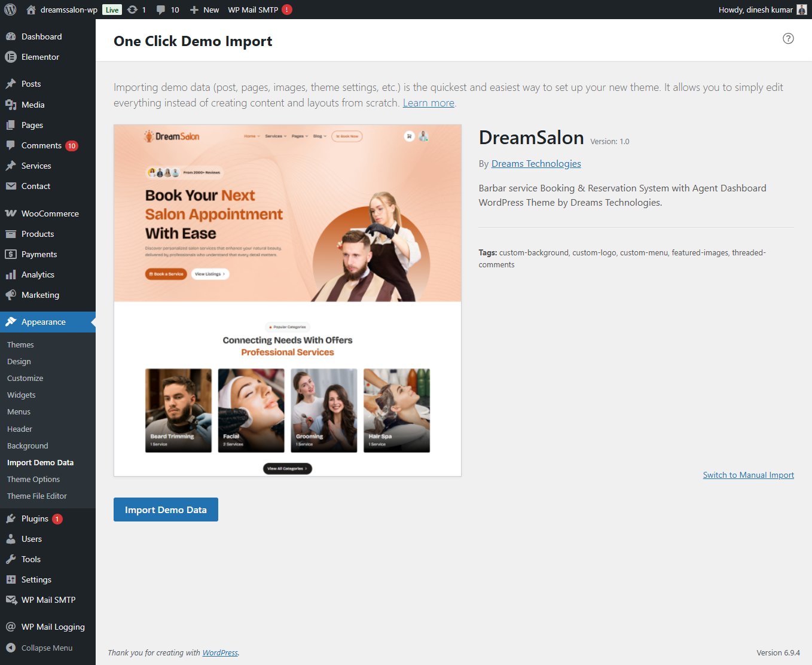Click the Marketing megaphone icon

point(11,295)
